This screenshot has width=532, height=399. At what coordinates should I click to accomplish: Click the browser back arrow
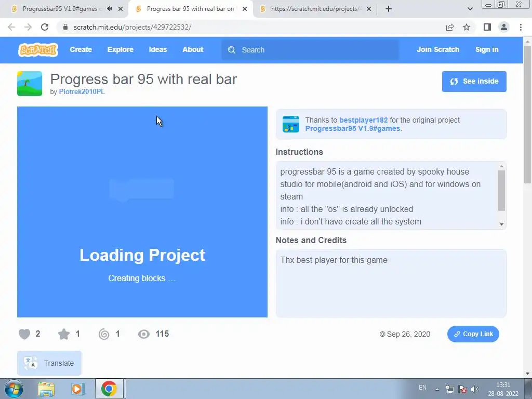pos(11,27)
